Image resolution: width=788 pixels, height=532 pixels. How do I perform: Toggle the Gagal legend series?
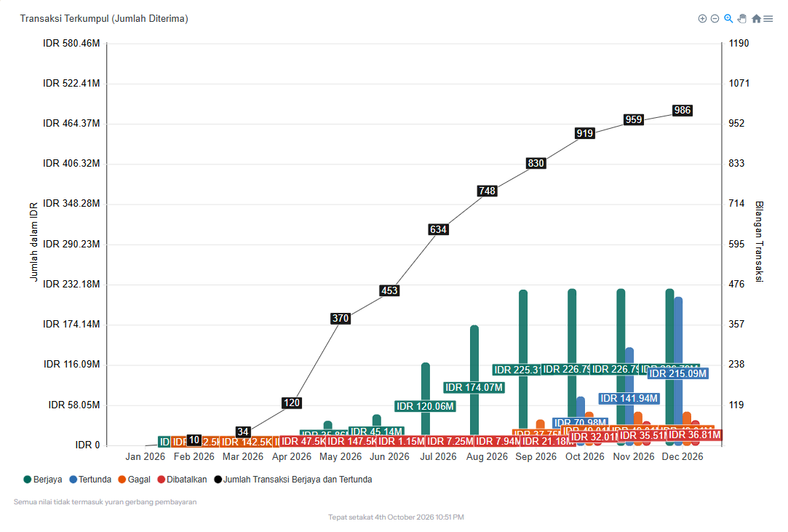(x=134, y=479)
